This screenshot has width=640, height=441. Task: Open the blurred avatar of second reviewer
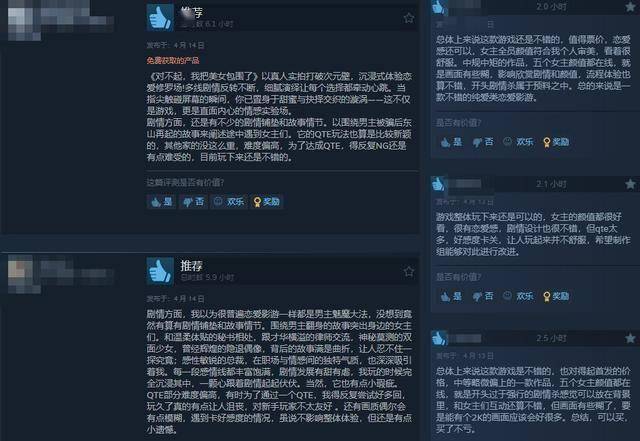coord(24,274)
